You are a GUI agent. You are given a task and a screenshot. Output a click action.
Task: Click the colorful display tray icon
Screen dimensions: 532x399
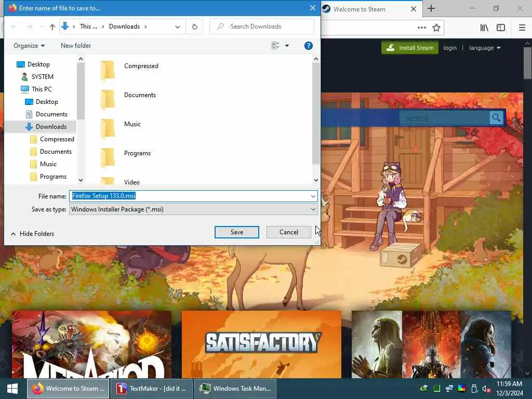pos(462,389)
